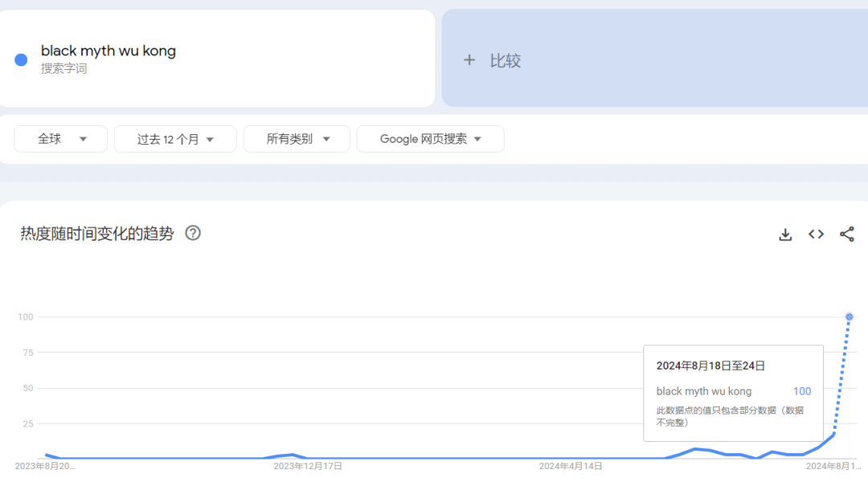Open the help icon beside 热度随时间变化的趋势
Image resolution: width=868 pixels, height=482 pixels.
pos(193,233)
